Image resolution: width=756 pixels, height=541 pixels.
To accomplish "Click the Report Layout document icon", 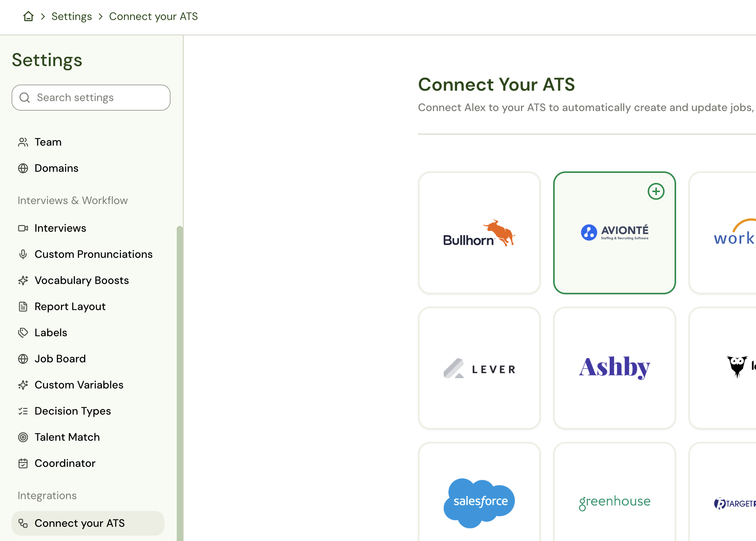I will point(23,307).
